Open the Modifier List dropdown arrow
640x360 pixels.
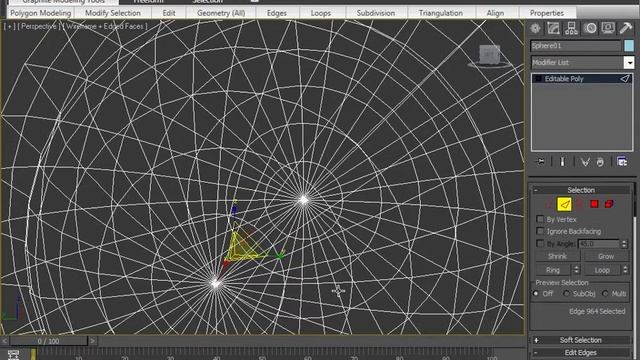pyautogui.click(x=629, y=63)
